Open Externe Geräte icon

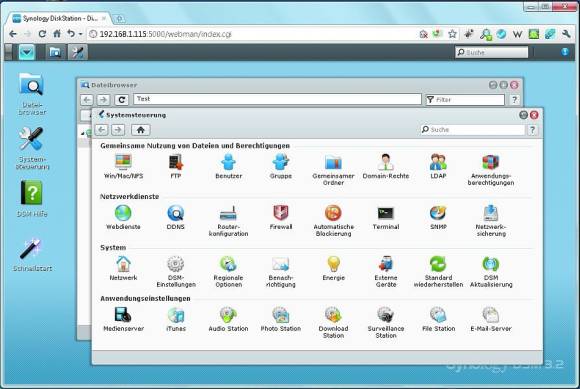(386, 271)
